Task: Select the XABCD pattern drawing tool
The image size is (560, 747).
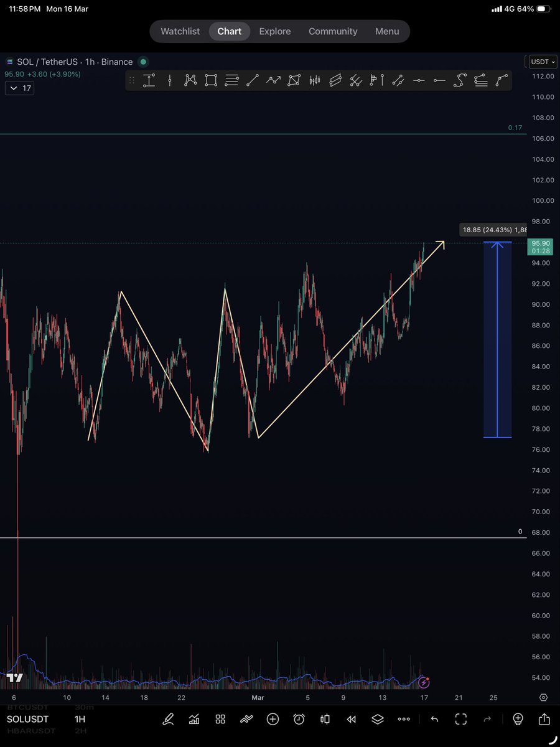Action: tap(190, 80)
